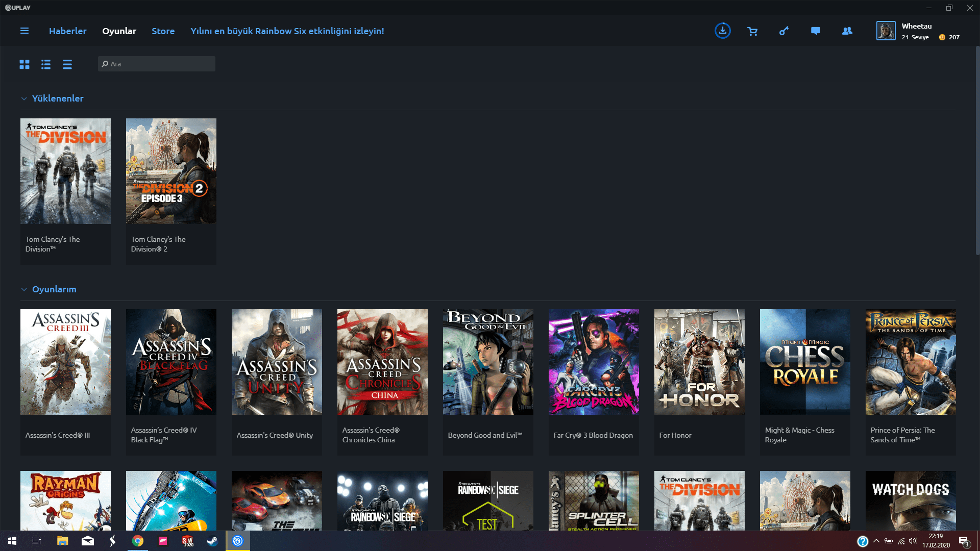980x551 pixels.
Task: Switch to compact list view
Action: coord(67,64)
